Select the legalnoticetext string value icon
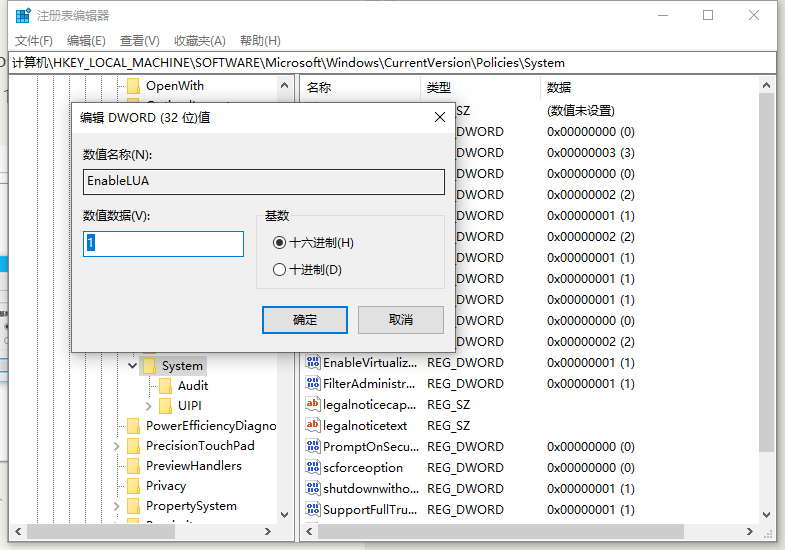The height and width of the screenshot is (550, 785). click(312, 425)
